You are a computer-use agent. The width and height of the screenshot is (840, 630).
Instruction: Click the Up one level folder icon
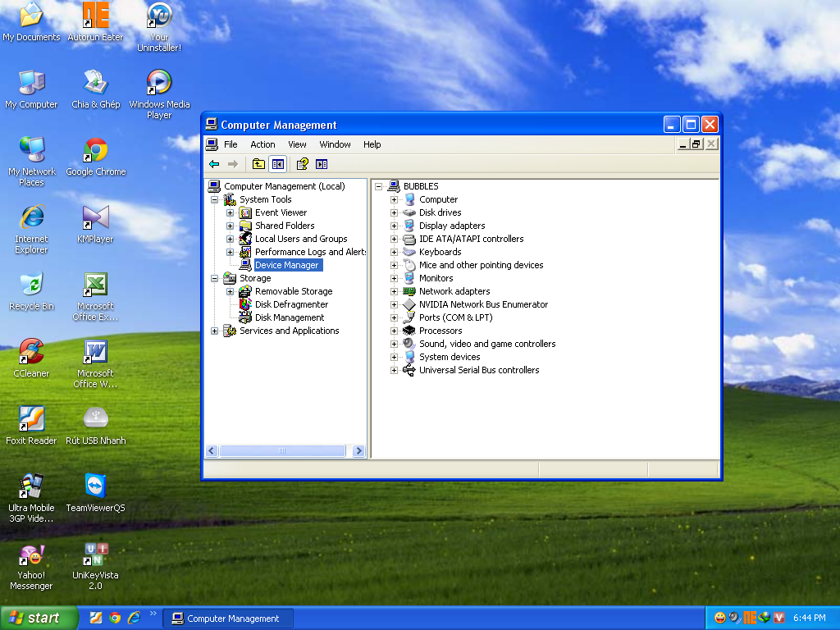(258, 164)
